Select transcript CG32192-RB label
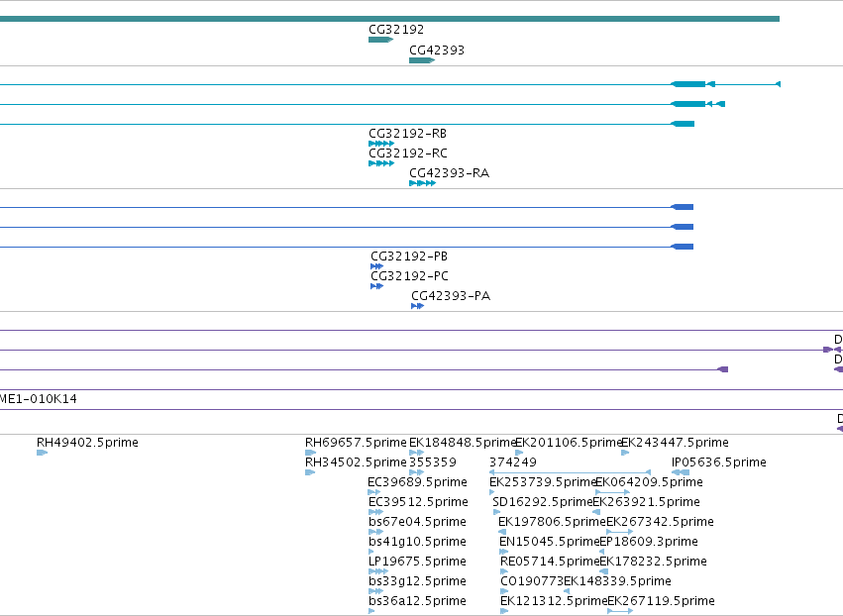The image size is (843, 616). [407, 134]
